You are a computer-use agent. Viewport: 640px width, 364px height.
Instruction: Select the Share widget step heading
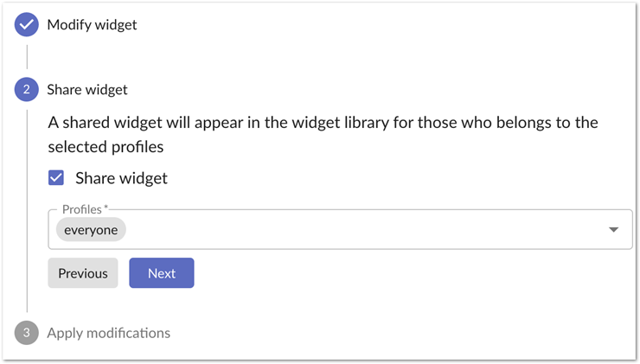(x=87, y=89)
